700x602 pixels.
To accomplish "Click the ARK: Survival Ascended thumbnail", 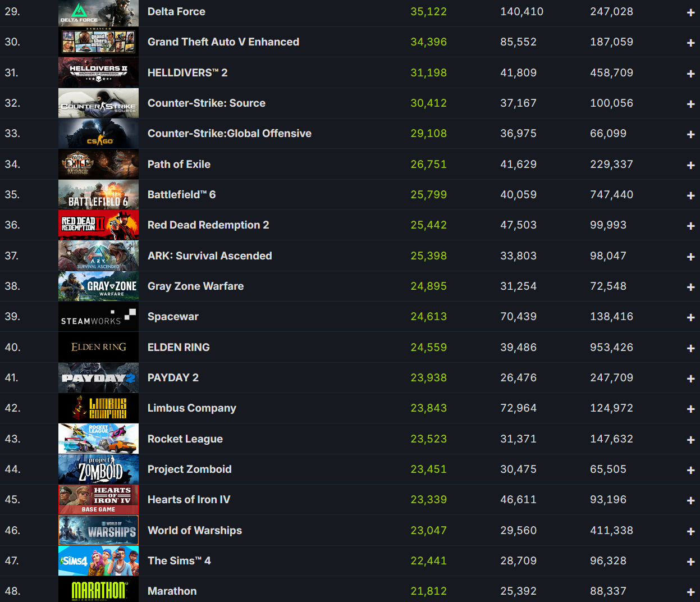I will 98,256.
